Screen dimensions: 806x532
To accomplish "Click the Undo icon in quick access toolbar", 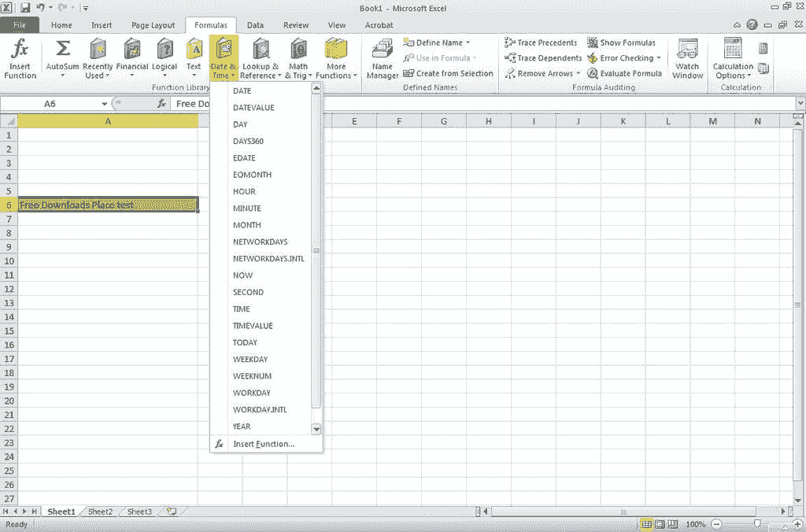I will pos(41,8).
